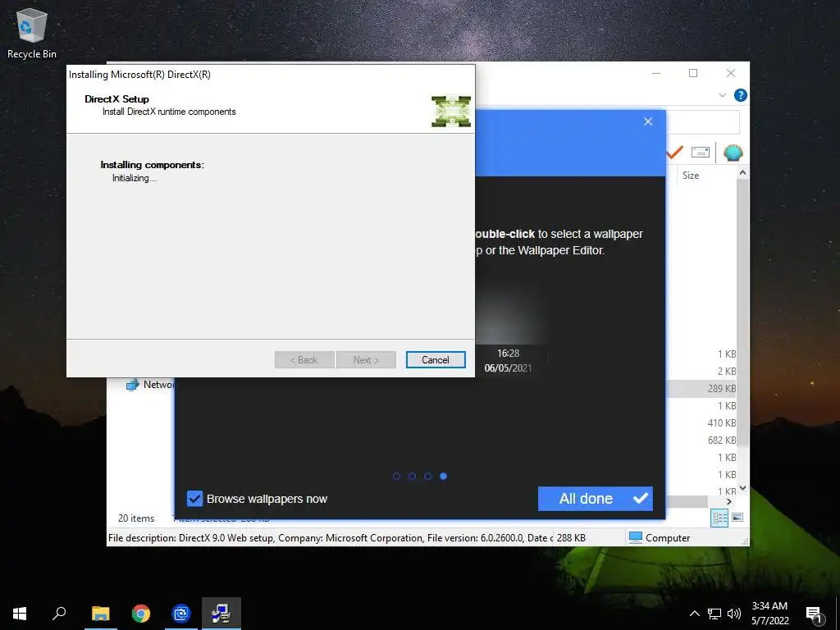Screen dimensions: 840x630
Task: Close the blue wallpaper tutorial dialog
Action: click(648, 121)
